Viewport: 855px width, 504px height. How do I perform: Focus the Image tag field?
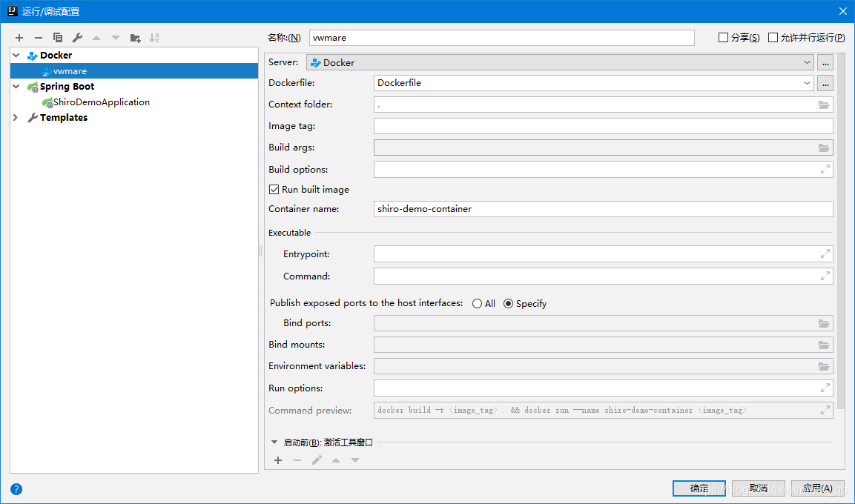tap(603, 126)
